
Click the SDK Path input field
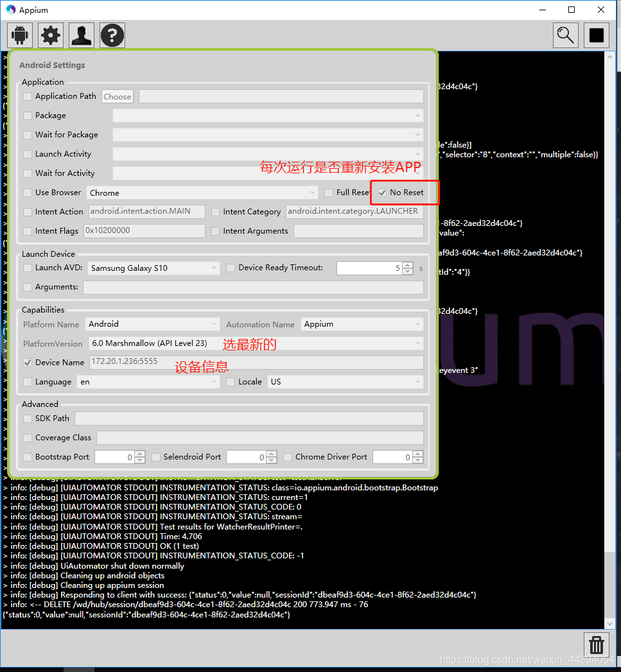249,418
